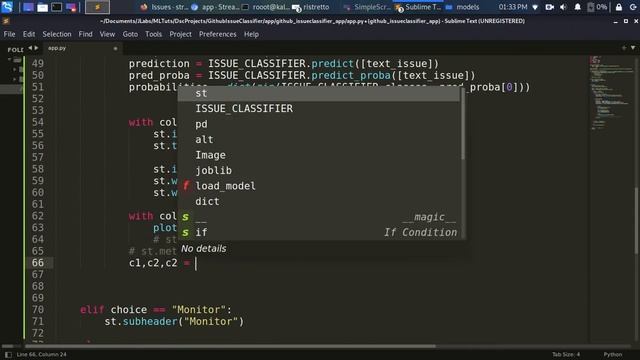Open the Selection menu
Viewport: 640px width, 360px height.
(57, 34)
